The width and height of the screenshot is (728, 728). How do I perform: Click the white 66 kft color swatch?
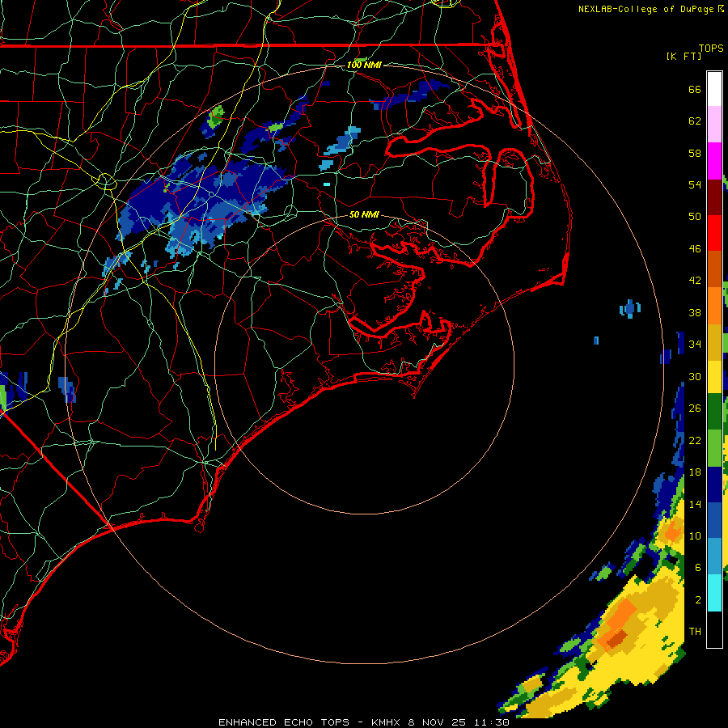tap(714, 89)
